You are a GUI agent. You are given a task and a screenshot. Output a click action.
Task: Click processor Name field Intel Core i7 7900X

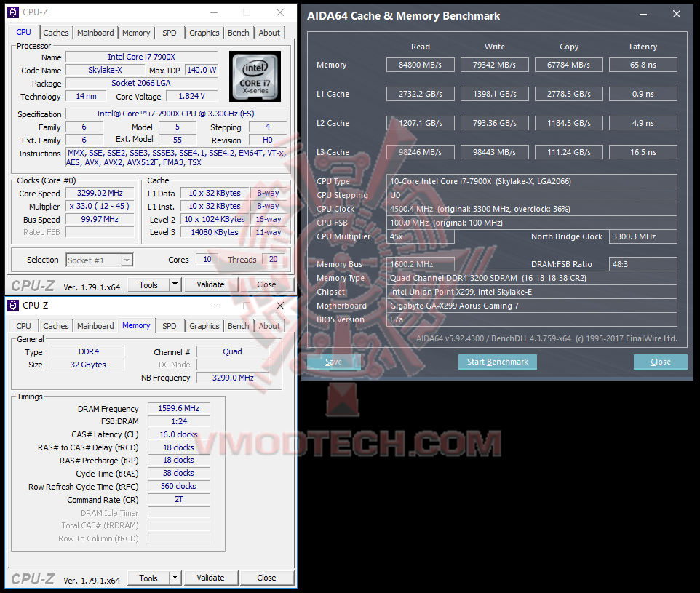(141, 57)
